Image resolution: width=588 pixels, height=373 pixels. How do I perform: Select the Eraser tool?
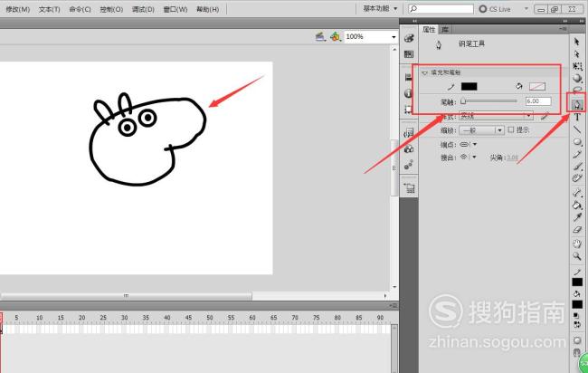pos(577,230)
